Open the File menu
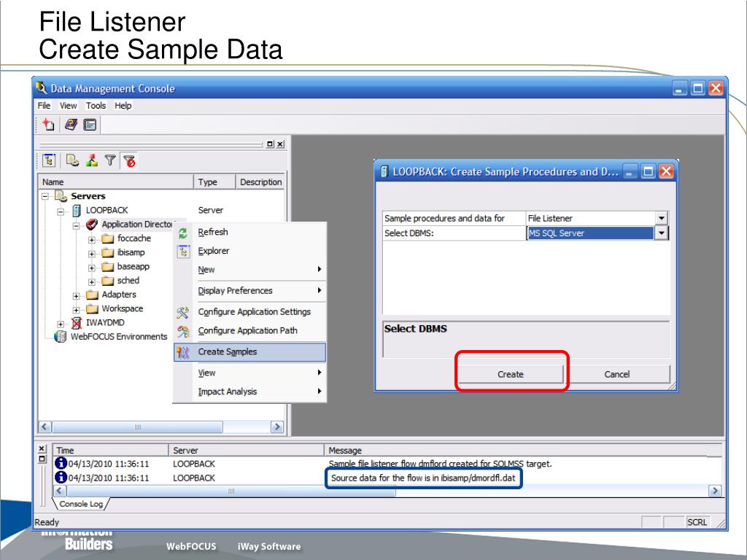The height and width of the screenshot is (560, 747). [x=44, y=106]
